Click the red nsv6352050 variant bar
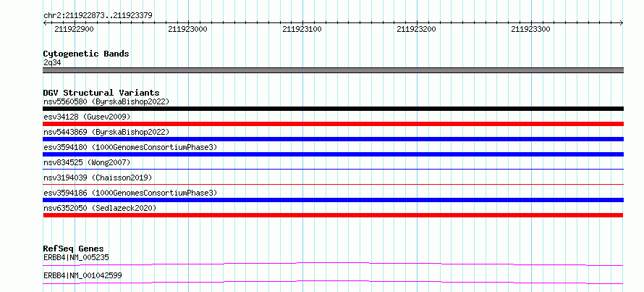This screenshot has width=644, height=292. click(x=333, y=215)
